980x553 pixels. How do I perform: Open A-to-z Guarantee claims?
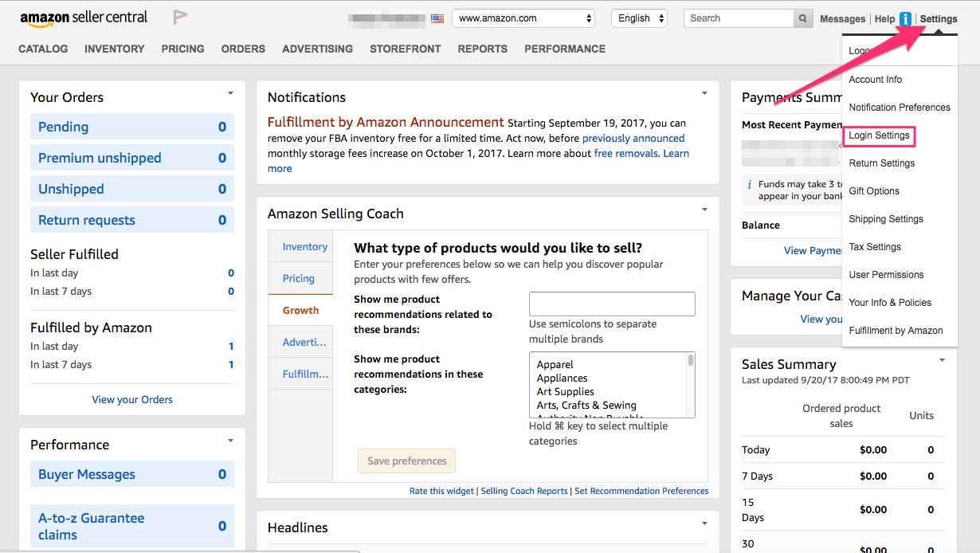coord(132,526)
